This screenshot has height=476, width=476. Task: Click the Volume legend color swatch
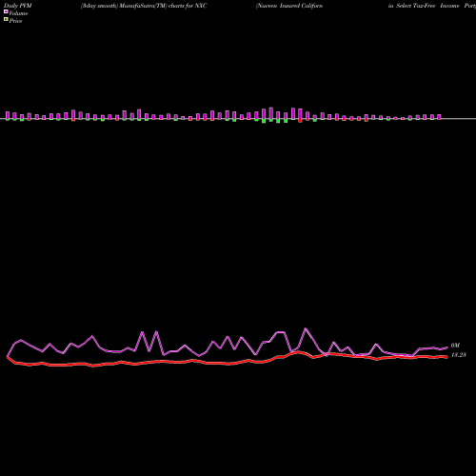coord(6,11)
